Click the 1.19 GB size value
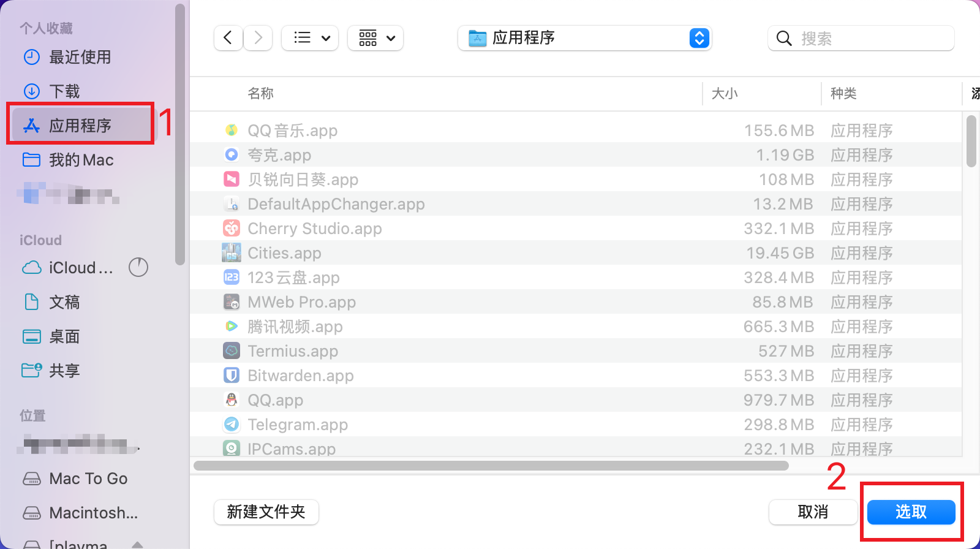The image size is (980, 549). (785, 155)
